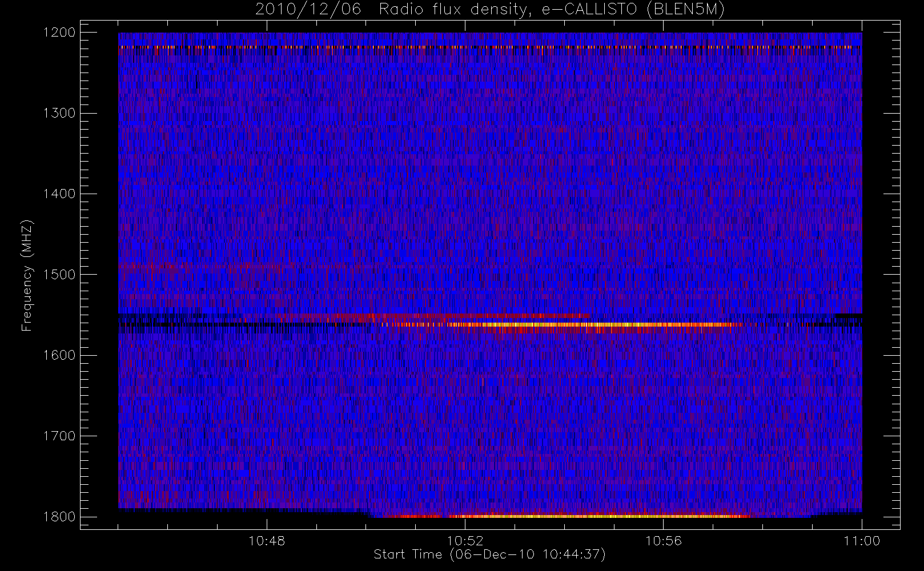Select the 1400 frequency tick label
The image size is (924, 571).
pos(59,194)
